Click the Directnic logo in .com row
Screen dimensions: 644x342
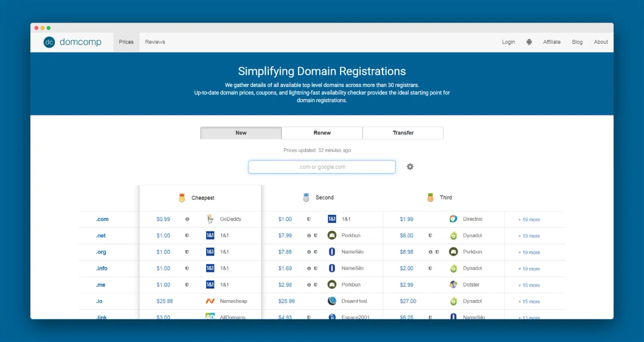(453, 219)
